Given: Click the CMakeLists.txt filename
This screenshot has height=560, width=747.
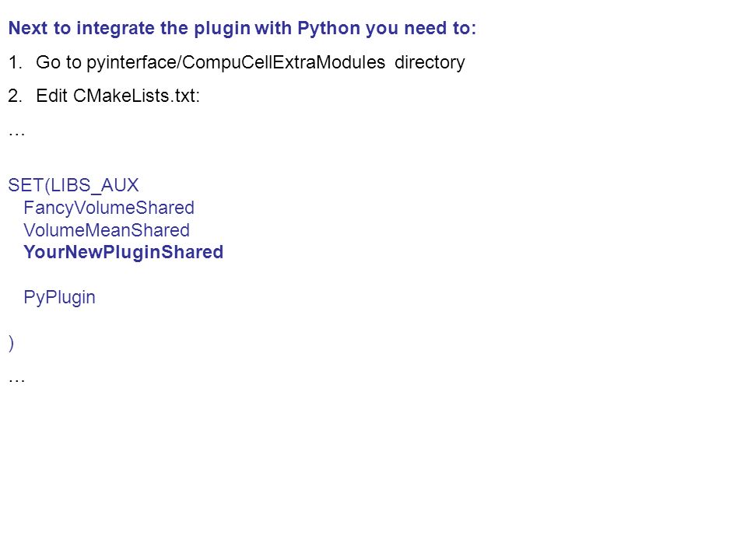Looking at the screenshot, I should tap(135, 96).
